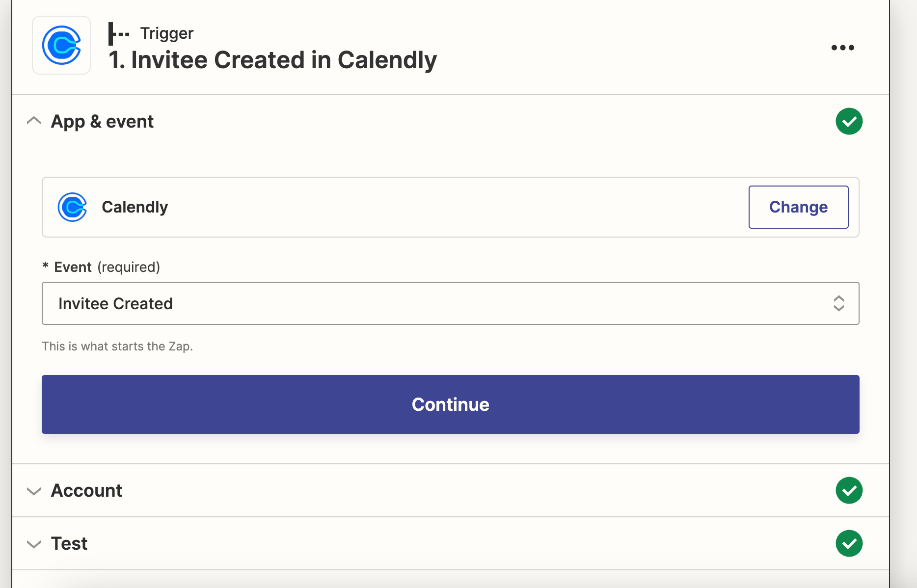Expand the Account section chevron
917x588 pixels.
34,491
